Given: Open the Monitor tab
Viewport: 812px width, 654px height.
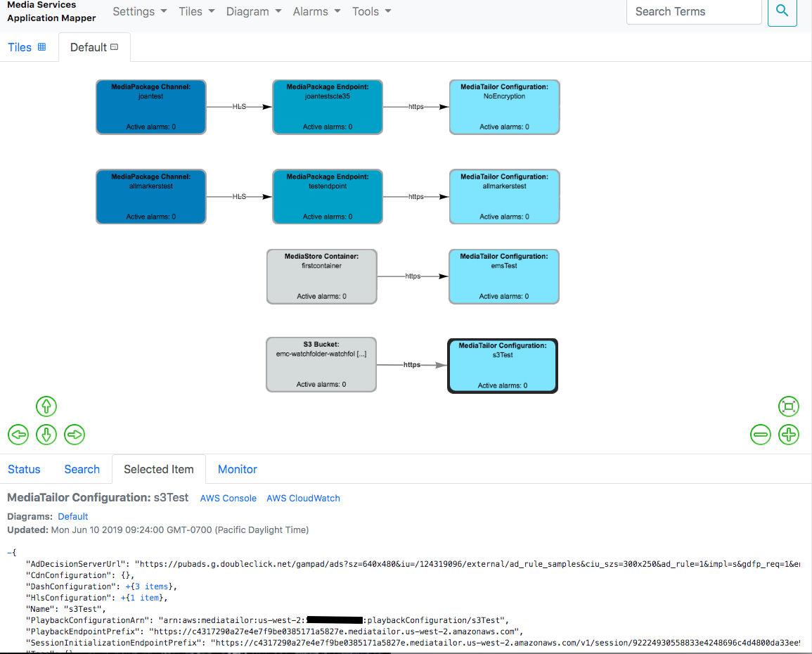Looking at the screenshot, I should (237, 469).
